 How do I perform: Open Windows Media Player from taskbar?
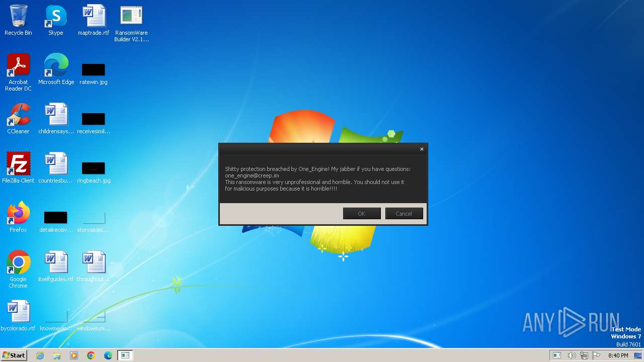coord(74,355)
